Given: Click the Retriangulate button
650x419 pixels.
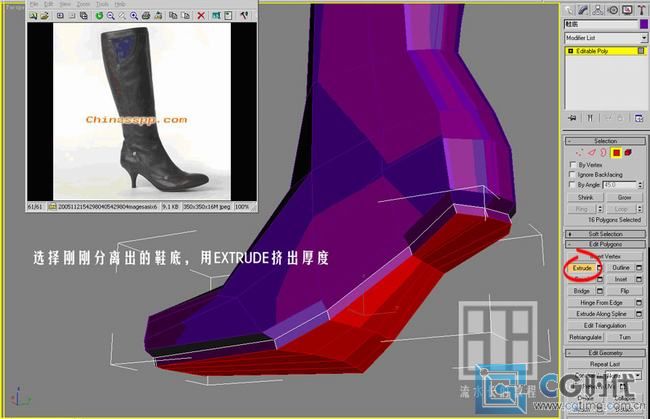Looking at the screenshot, I should 585,337.
